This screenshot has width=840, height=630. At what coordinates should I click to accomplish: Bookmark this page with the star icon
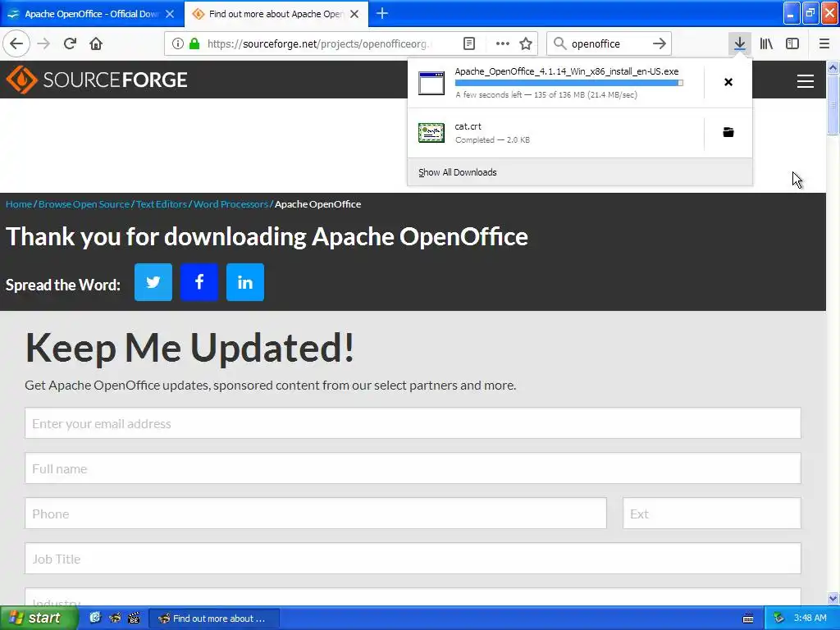pyautogui.click(x=526, y=43)
